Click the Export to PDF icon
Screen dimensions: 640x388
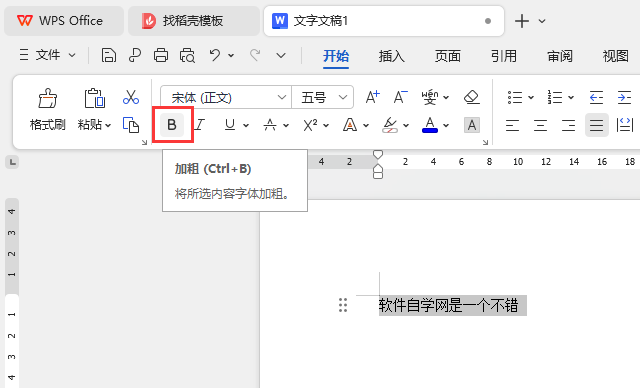coord(135,55)
